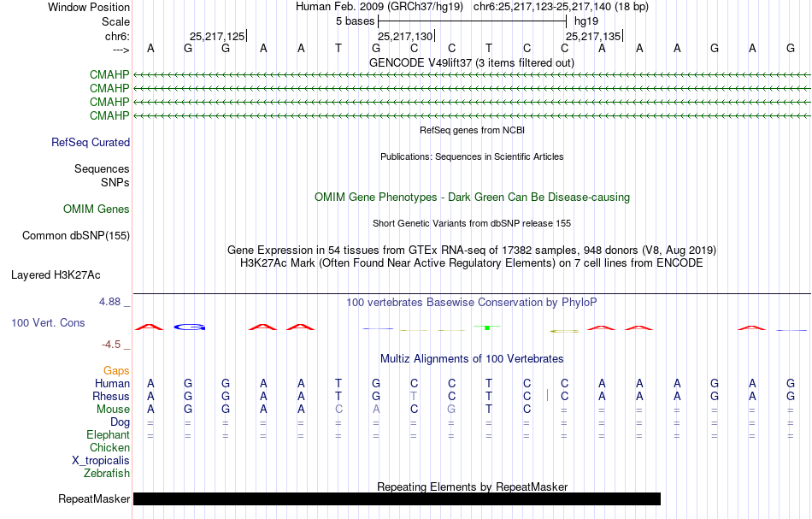Viewport: 812px width, 519px height.
Task: Click the H3K27Ac Mark ENCODE track title
Action: (x=472, y=263)
